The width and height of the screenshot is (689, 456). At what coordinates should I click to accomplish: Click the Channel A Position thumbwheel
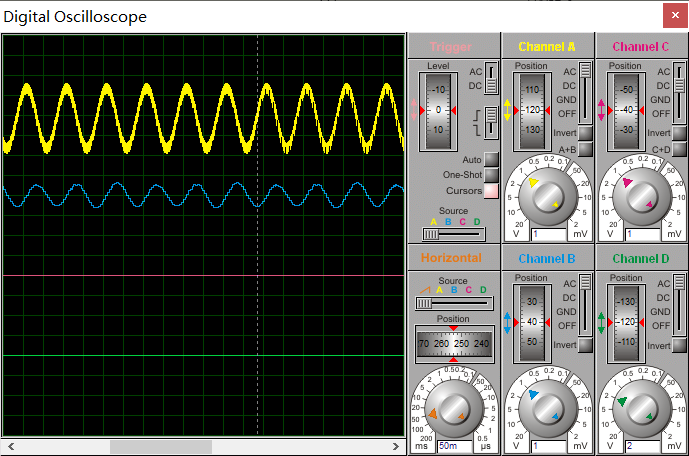[x=532, y=111]
